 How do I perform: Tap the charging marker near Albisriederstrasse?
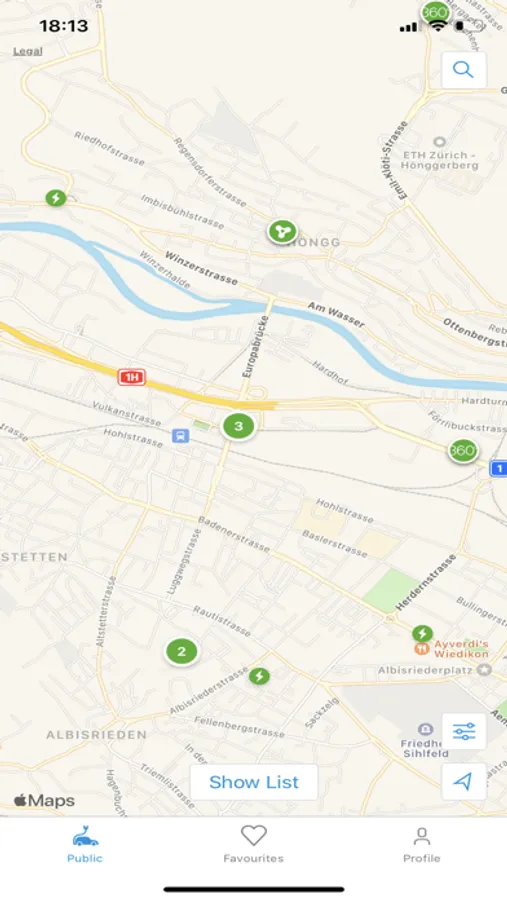coord(260,676)
